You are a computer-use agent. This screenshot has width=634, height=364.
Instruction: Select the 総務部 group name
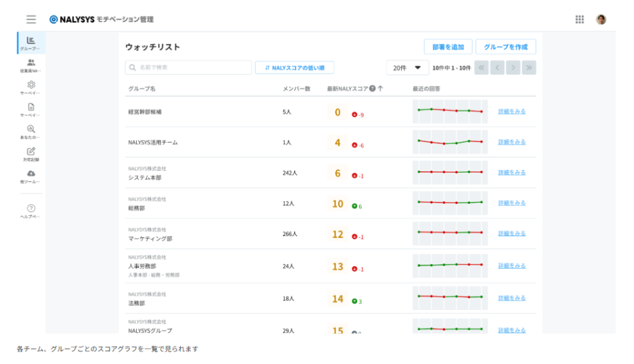(x=136, y=208)
